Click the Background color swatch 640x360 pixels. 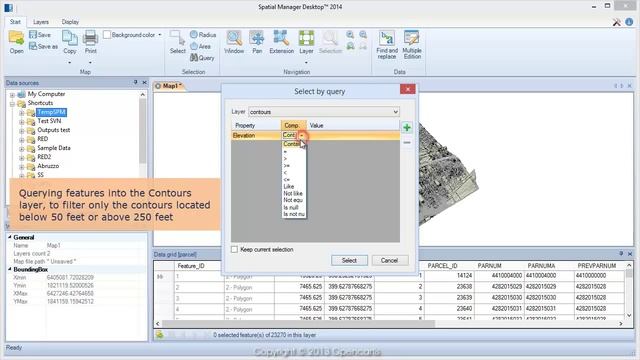(x=107, y=35)
